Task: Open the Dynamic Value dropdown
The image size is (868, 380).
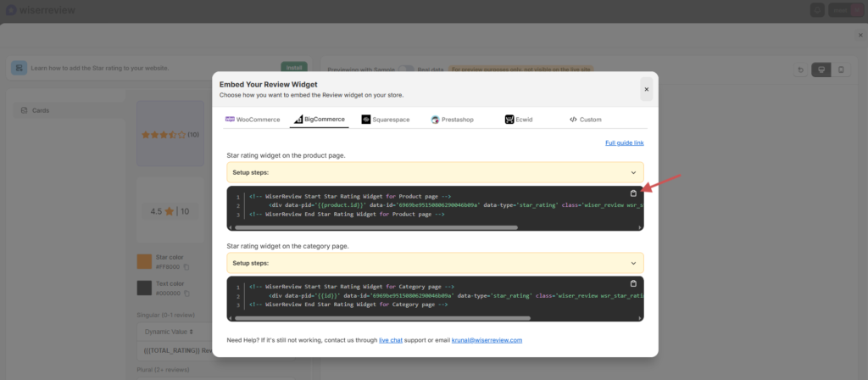Action: coord(170,332)
